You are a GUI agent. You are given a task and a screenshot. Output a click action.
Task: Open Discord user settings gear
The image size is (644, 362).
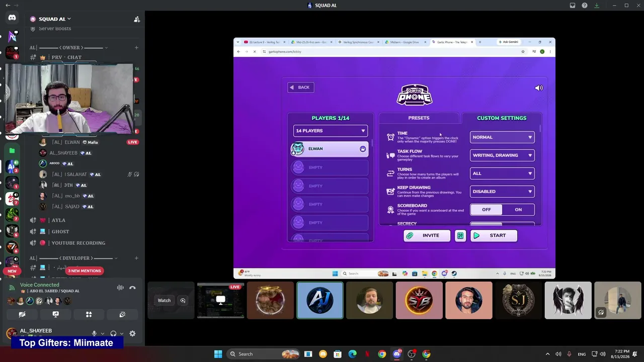tap(132, 333)
